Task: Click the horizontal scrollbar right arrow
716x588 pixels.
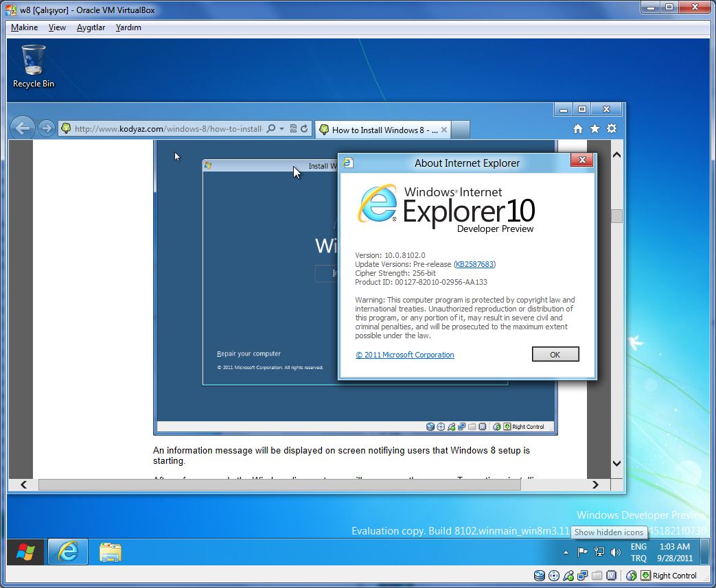Action: [x=595, y=484]
